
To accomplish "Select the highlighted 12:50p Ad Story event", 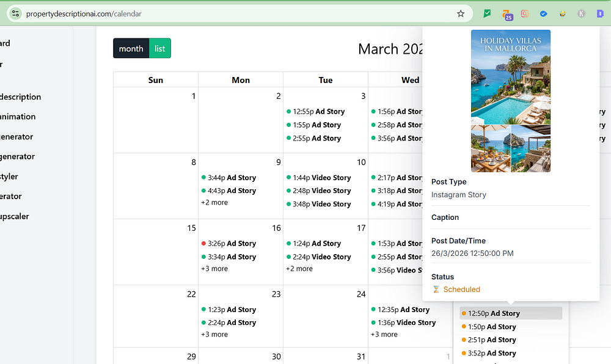I will coord(511,313).
